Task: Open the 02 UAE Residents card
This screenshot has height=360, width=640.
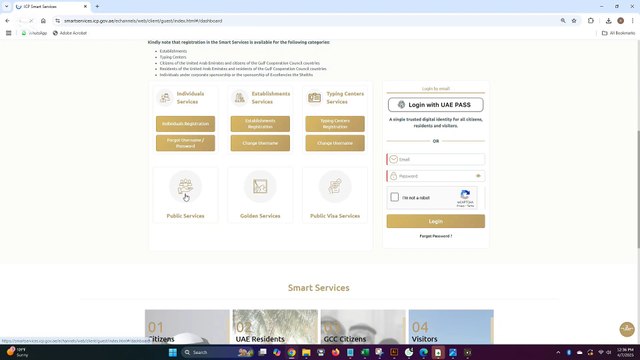Action: [x=275, y=327]
